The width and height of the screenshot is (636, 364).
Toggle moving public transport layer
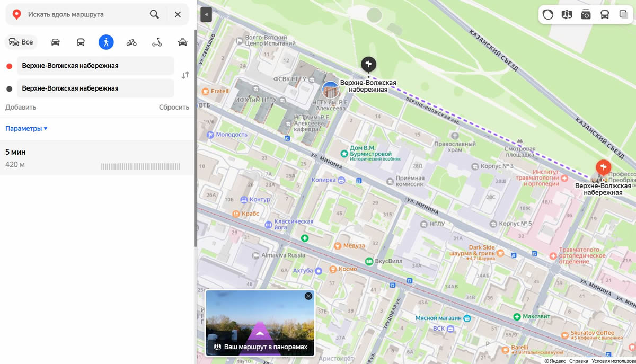click(605, 14)
